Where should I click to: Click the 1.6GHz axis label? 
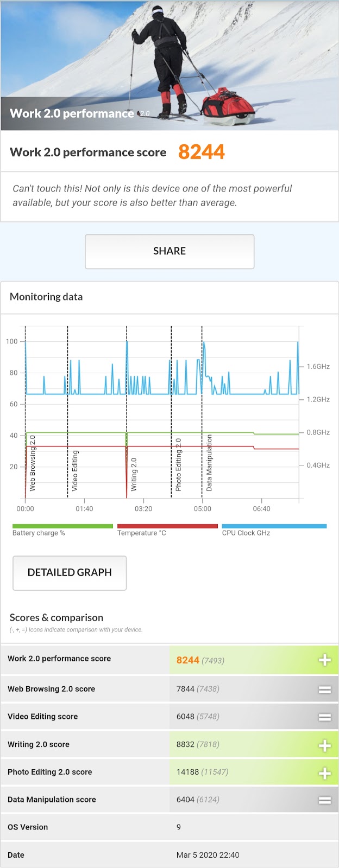pos(318,367)
